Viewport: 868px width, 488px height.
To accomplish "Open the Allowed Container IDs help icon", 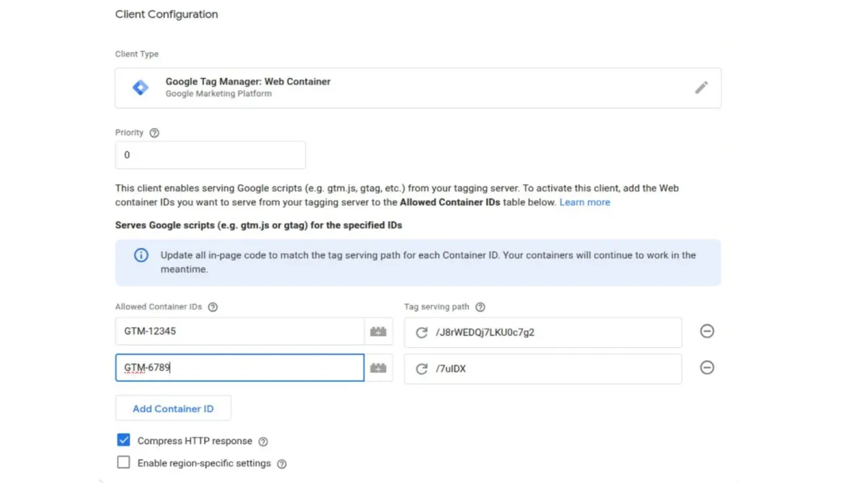I will pyautogui.click(x=213, y=307).
